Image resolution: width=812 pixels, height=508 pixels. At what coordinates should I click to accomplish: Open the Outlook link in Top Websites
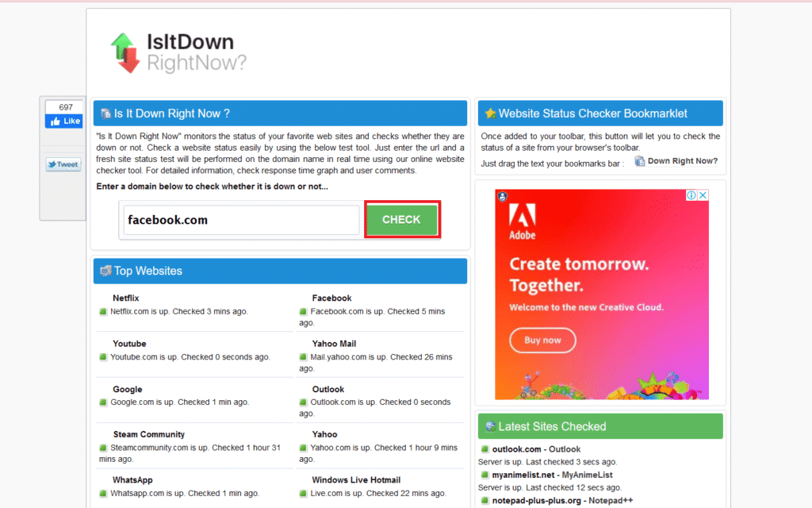coord(327,389)
